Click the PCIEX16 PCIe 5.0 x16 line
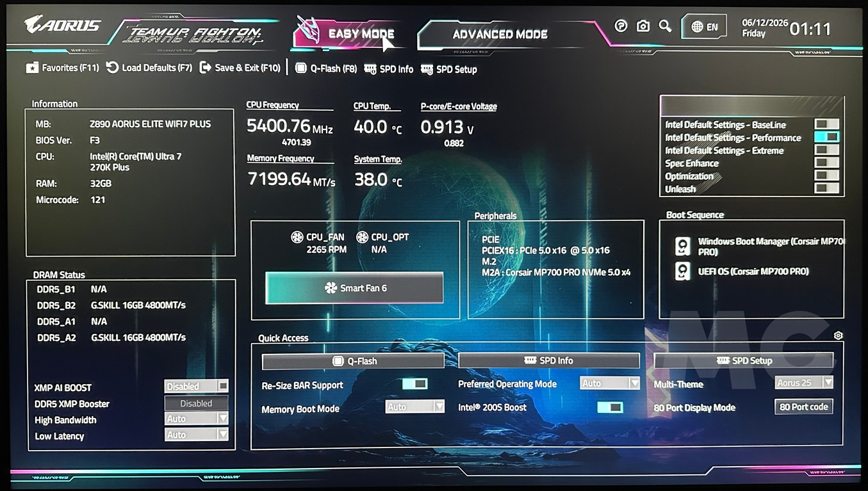 [546, 250]
